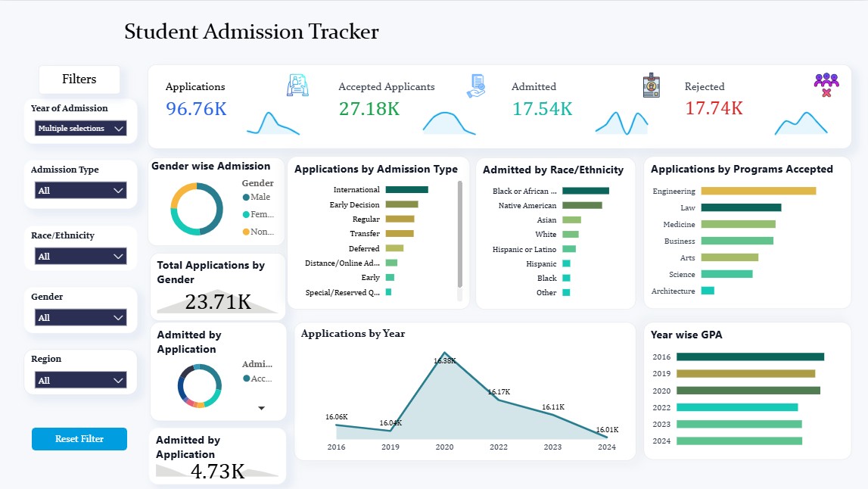868x489 pixels.
Task: Select the 2020 GPA bar
Action: click(748, 391)
